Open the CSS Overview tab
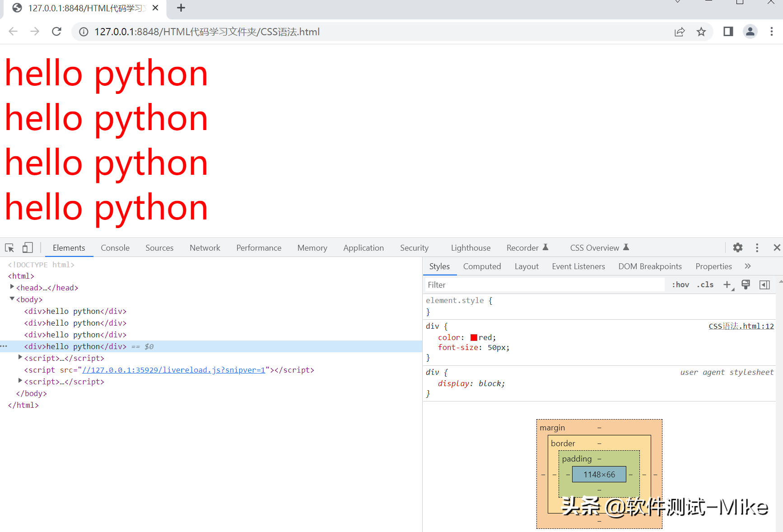Screen dimensions: 783x532 (x=599, y=248)
